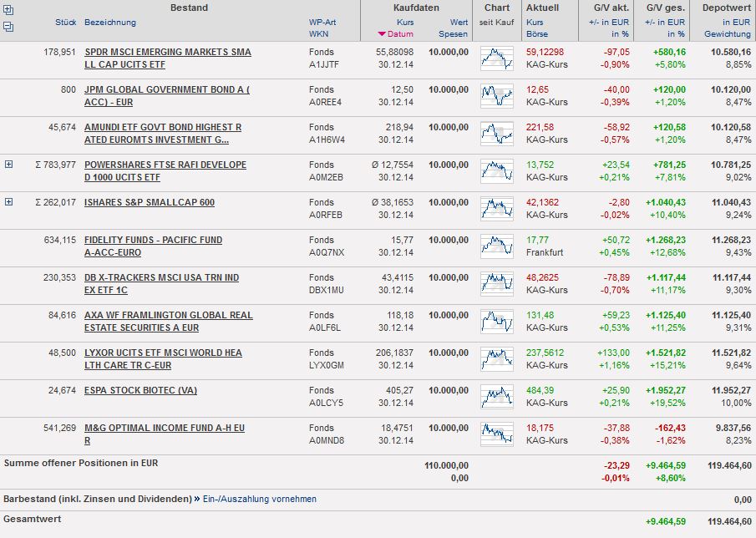Expand the Powershares FTSE RAFI position

[8, 165]
